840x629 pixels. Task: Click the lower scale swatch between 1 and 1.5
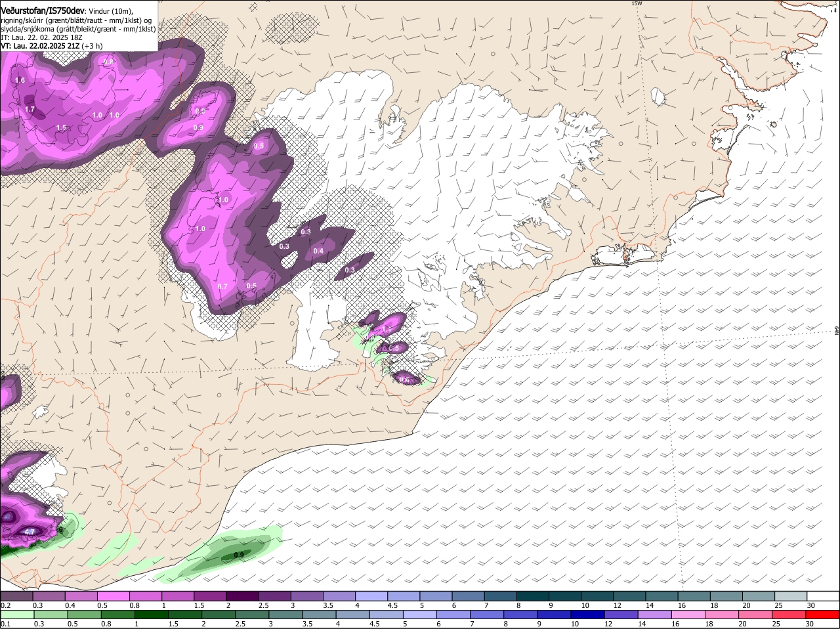coord(152,615)
